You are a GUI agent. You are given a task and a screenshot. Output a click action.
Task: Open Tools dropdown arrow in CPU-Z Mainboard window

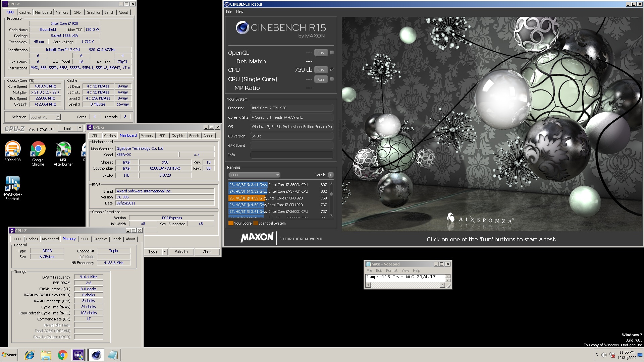(165, 252)
